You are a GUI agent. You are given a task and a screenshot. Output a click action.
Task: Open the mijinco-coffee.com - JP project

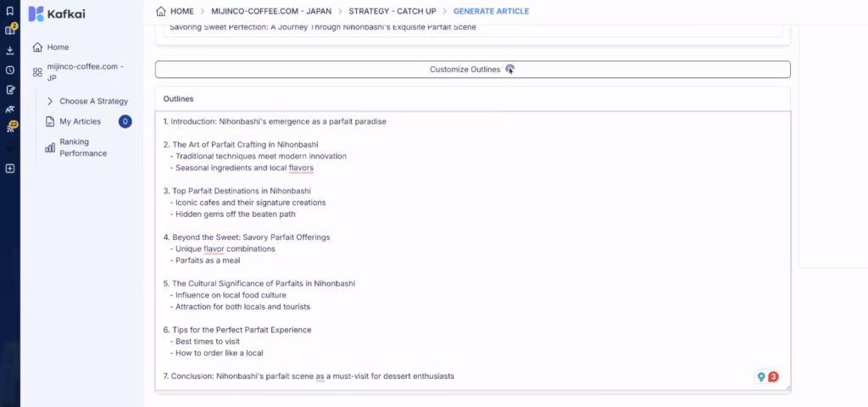click(x=83, y=71)
